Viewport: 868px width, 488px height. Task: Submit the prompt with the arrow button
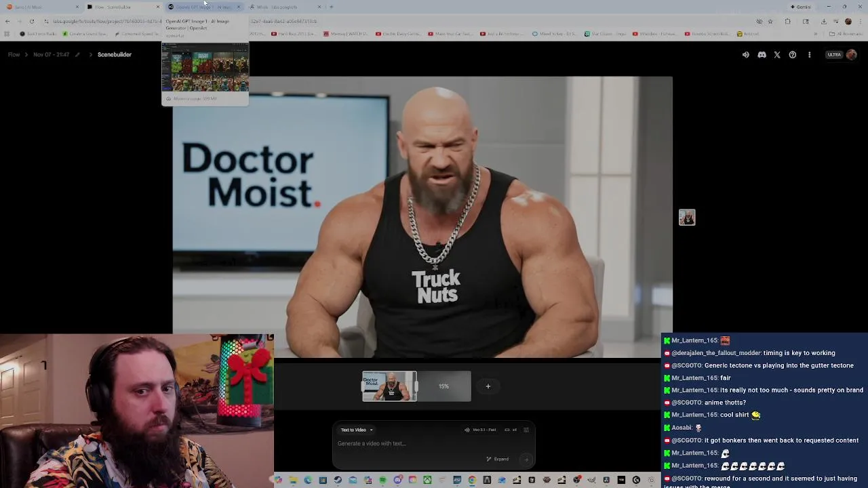(x=526, y=459)
